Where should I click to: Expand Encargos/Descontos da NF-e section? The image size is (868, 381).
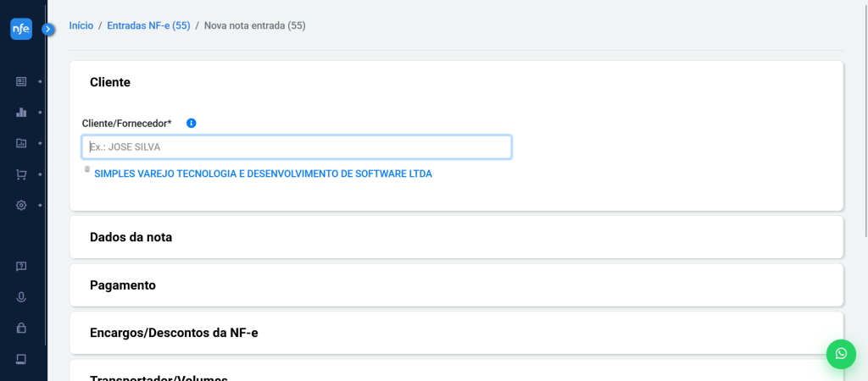174,333
